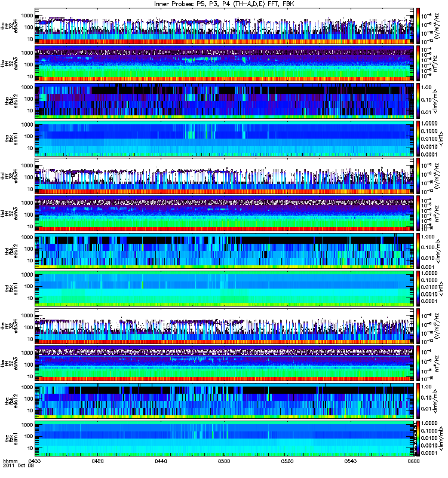
Task: Select the thd fff scm3 spectrogram panel
Action: [225, 213]
